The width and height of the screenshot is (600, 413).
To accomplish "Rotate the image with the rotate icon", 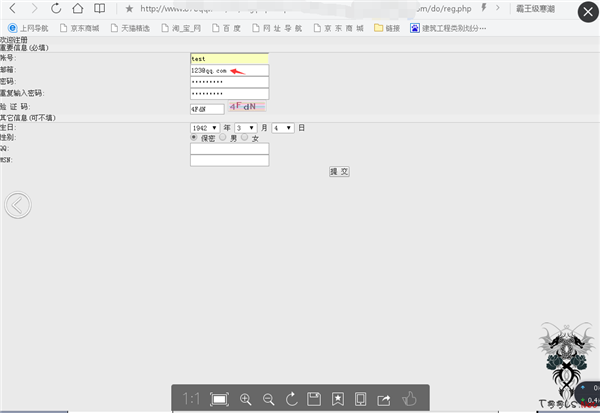I will (x=291, y=399).
